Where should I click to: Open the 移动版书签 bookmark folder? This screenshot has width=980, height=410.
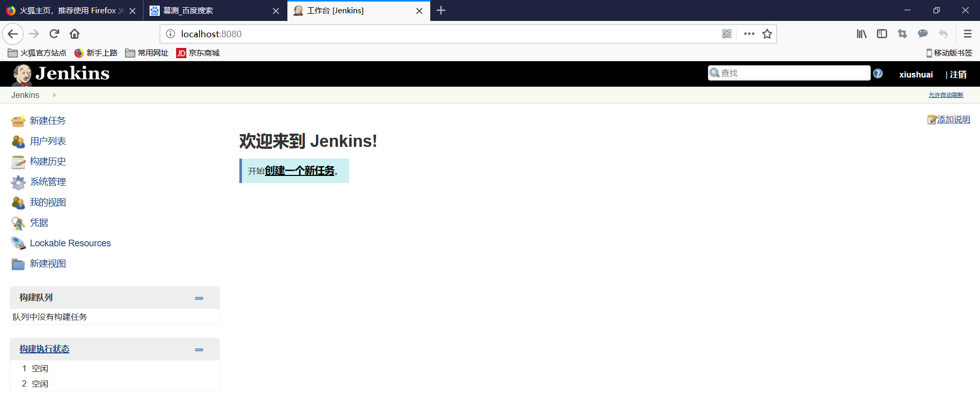[949, 53]
